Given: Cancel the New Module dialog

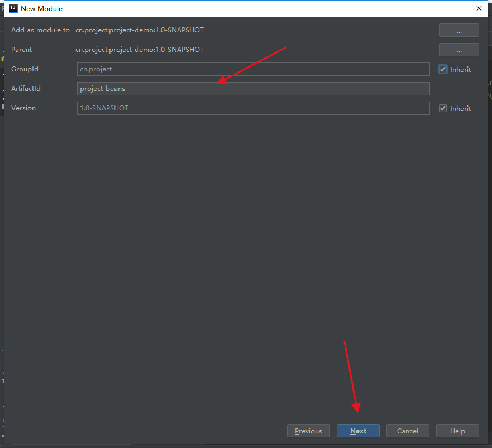Looking at the screenshot, I should [408, 431].
